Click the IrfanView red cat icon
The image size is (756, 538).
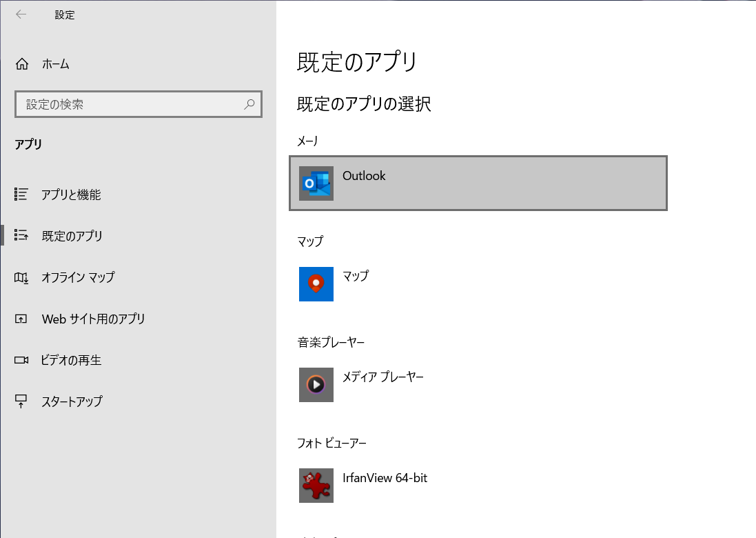tap(316, 486)
